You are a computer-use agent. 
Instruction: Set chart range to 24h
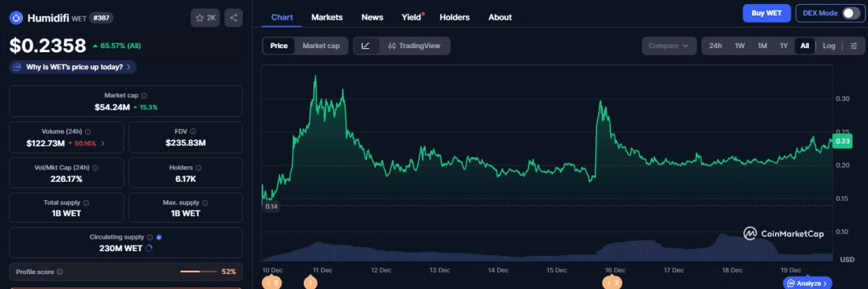pyautogui.click(x=715, y=46)
